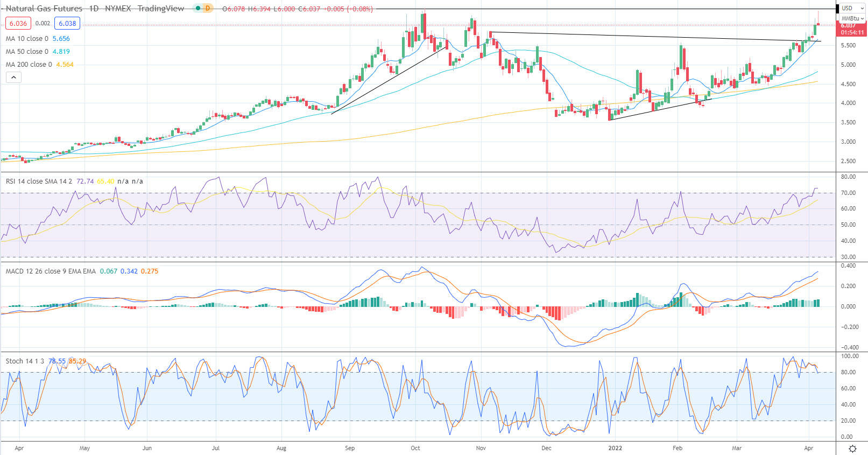Select the MACD 12 26 indicator label

[51, 271]
